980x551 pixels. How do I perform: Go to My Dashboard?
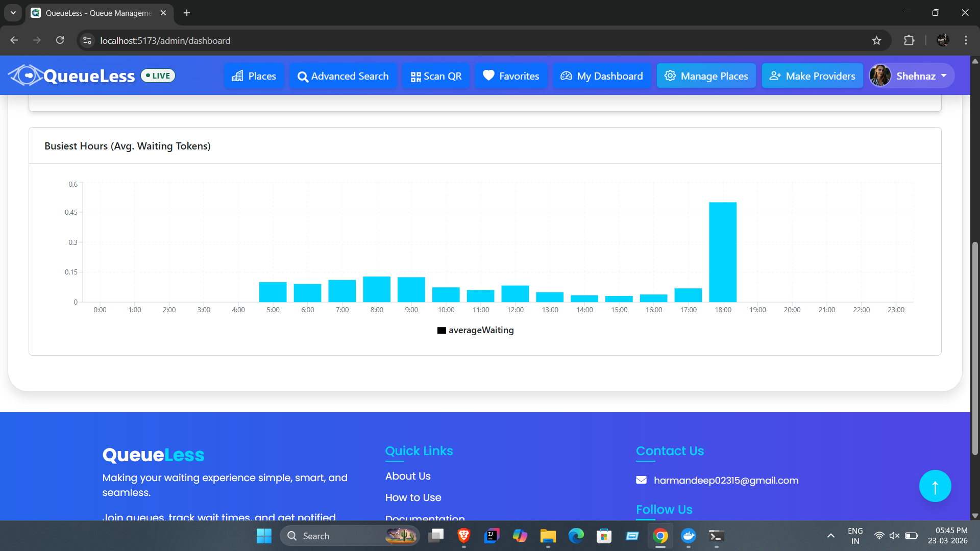coord(602,76)
